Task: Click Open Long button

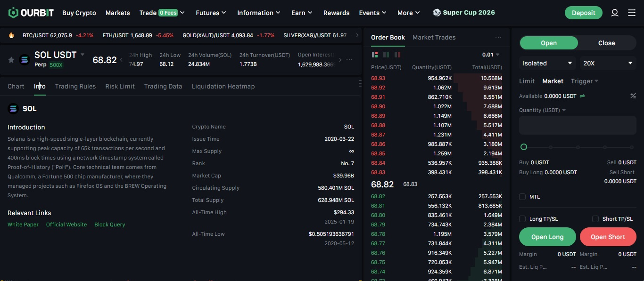Action: tap(547, 237)
